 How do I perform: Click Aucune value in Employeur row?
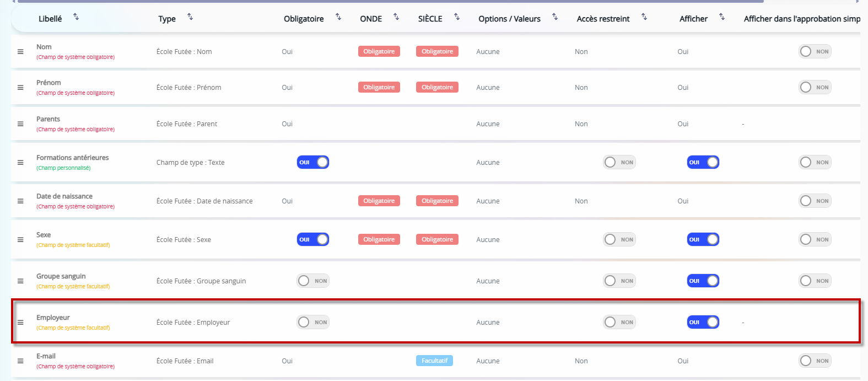pyautogui.click(x=488, y=323)
